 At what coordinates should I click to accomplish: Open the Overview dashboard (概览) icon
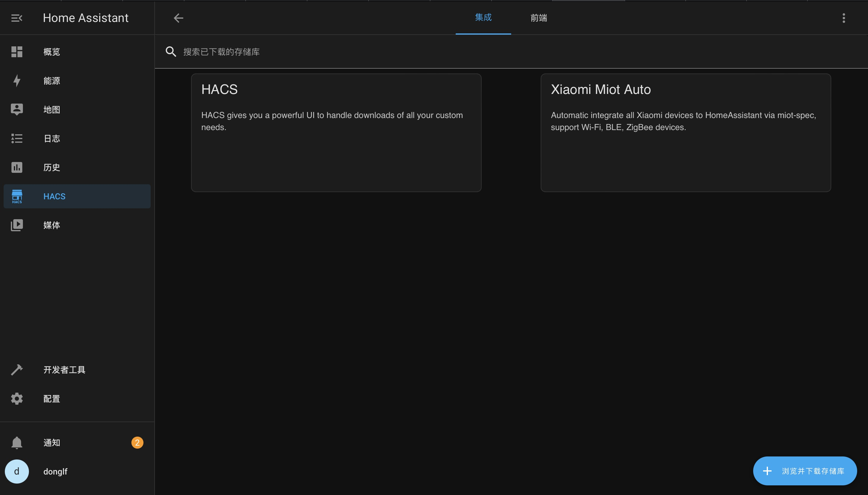17,52
